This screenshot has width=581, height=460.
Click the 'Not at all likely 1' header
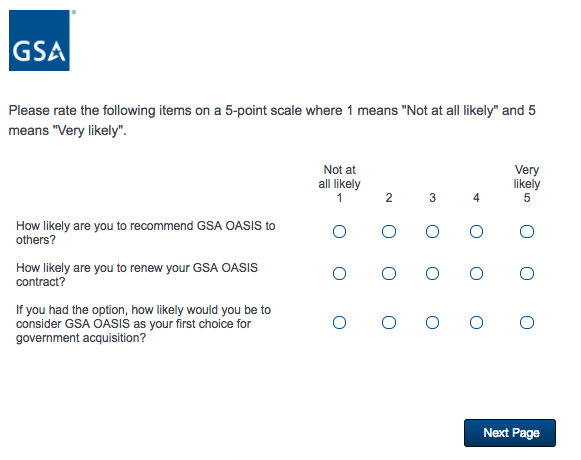[x=339, y=184]
